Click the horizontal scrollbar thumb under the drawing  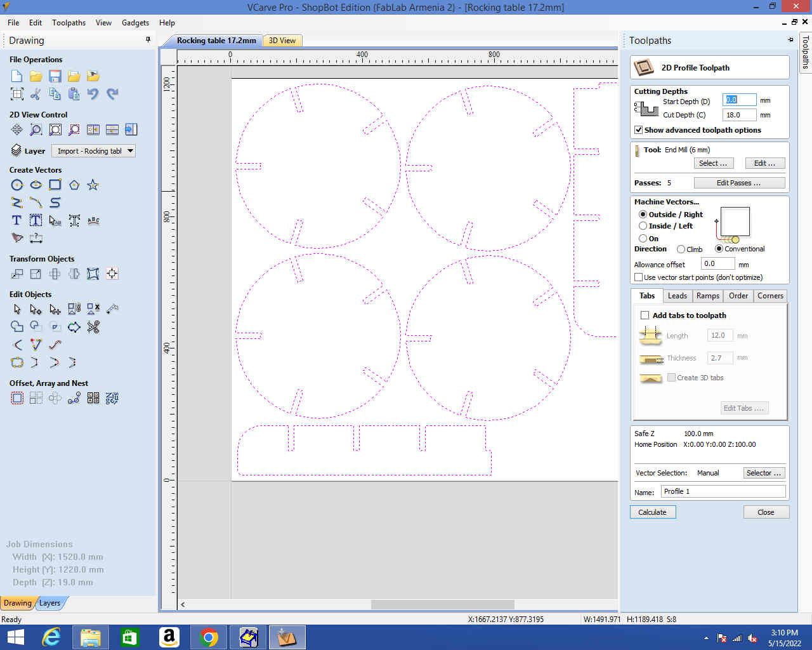point(443,604)
